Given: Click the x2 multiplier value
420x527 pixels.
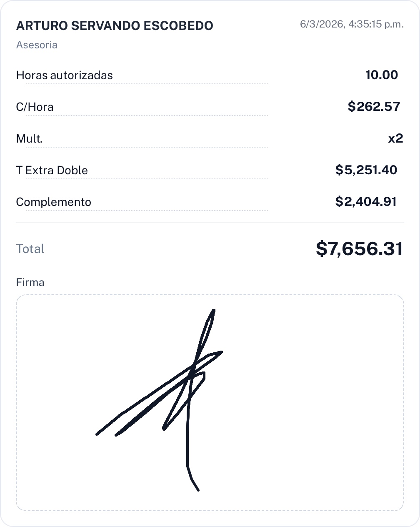Looking at the screenshot, I should click(x=395, y=138).
